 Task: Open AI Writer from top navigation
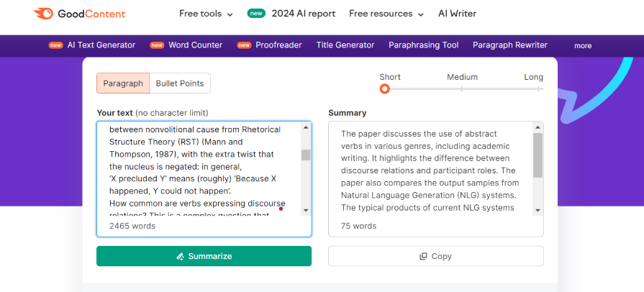click(457, 14)
